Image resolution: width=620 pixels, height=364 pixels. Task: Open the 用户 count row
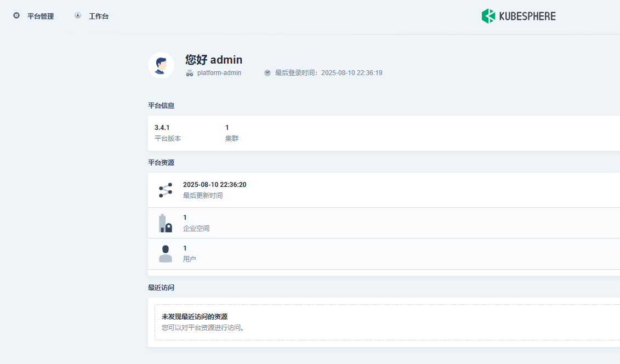pyautogui.click(x=384, y=254)
